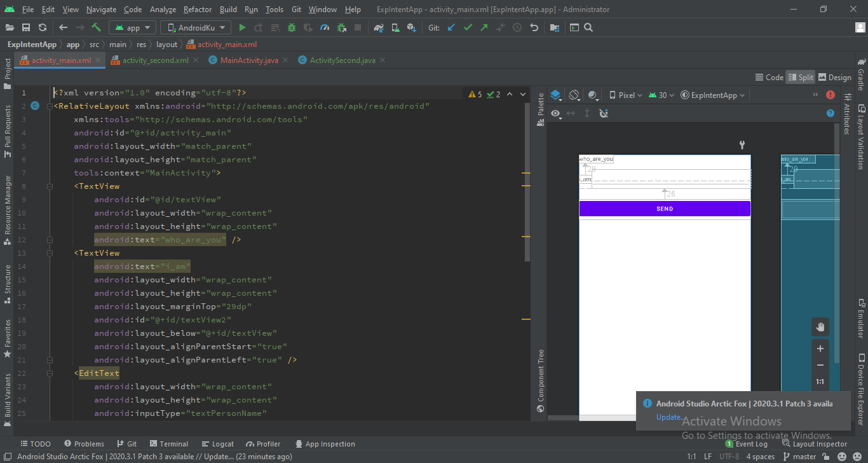
Task: Click the Update link in the notification
Action: click(x=669, y=417)
